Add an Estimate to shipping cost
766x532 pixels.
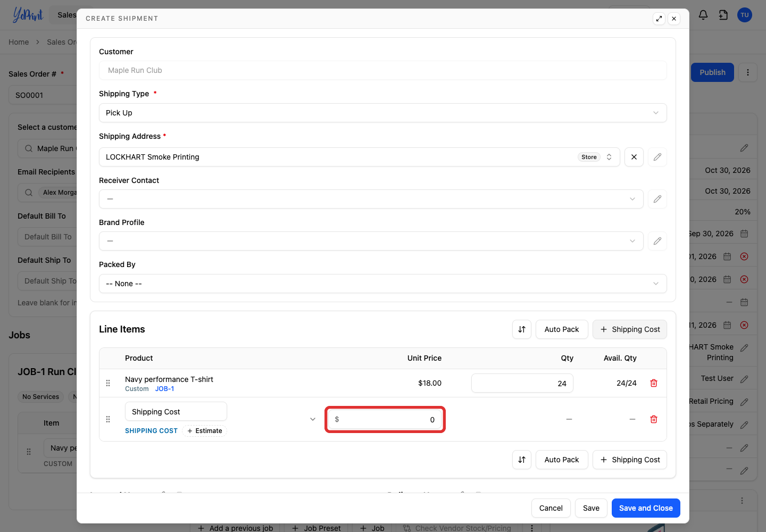click(205, 431)
